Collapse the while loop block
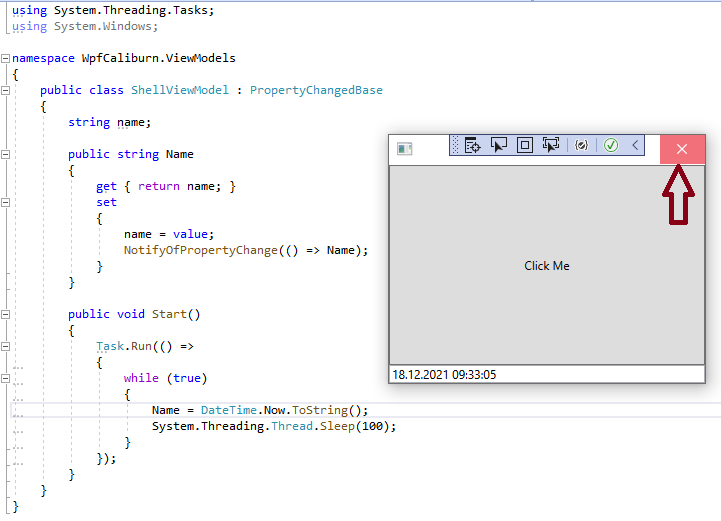Image resolution: width=721 pixels, height=521 pixels. pyautogui.click(x=6, y=378)
